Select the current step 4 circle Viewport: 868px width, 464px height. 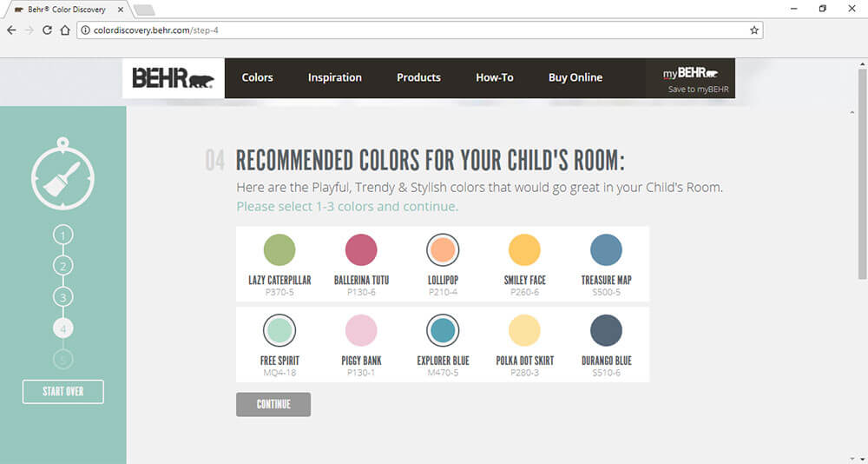point(63,328)
